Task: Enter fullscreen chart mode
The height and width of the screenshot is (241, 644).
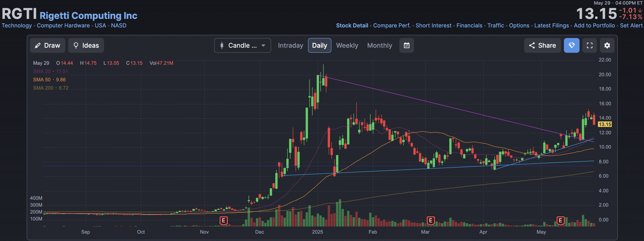Action: (589, 45)
